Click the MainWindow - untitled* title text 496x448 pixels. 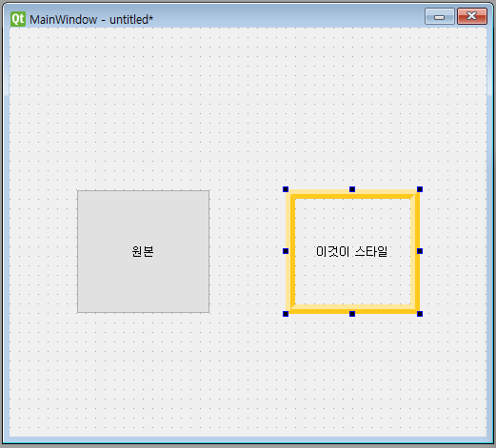[91, 20]
